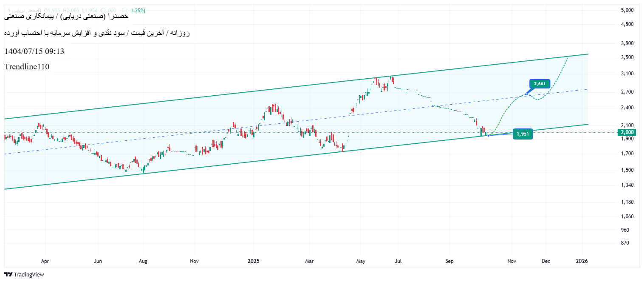
Task: Select the Apr time axis label
Action: (x=45, y=261)
